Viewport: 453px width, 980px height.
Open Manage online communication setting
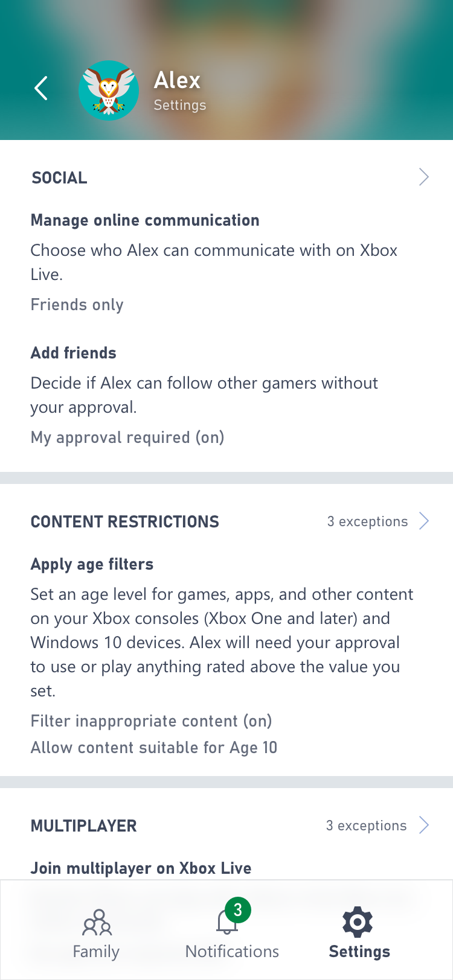(145, 220)
